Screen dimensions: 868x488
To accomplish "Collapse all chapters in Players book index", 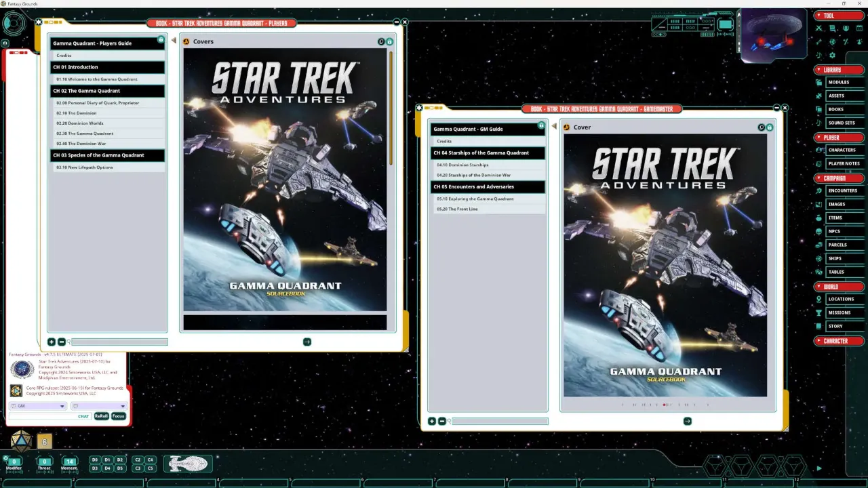I will point(62,342).
